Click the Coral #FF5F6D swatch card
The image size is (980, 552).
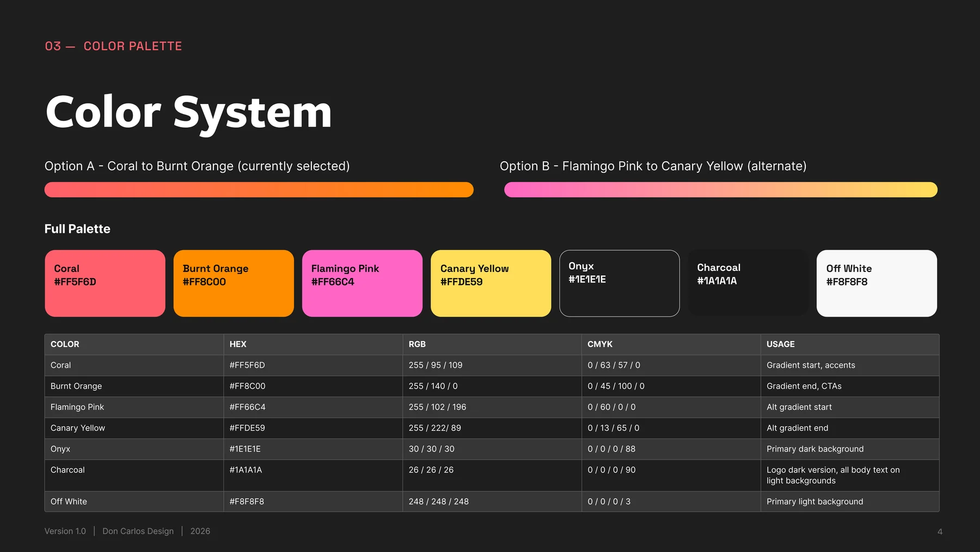(x=105, y=283)
